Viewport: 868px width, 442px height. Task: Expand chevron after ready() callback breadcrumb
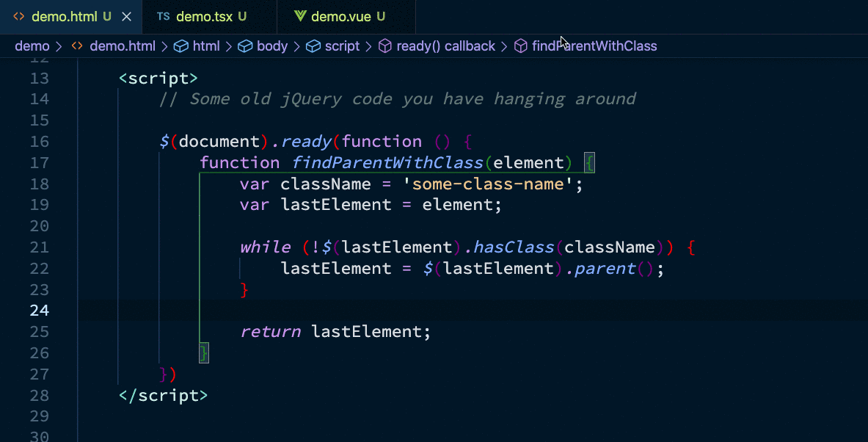point(504,46)
